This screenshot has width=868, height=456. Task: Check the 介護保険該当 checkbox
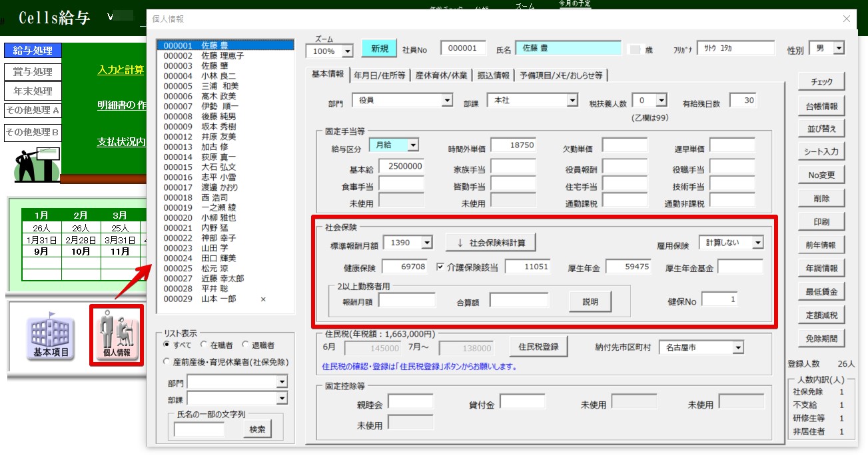(440, 267)
